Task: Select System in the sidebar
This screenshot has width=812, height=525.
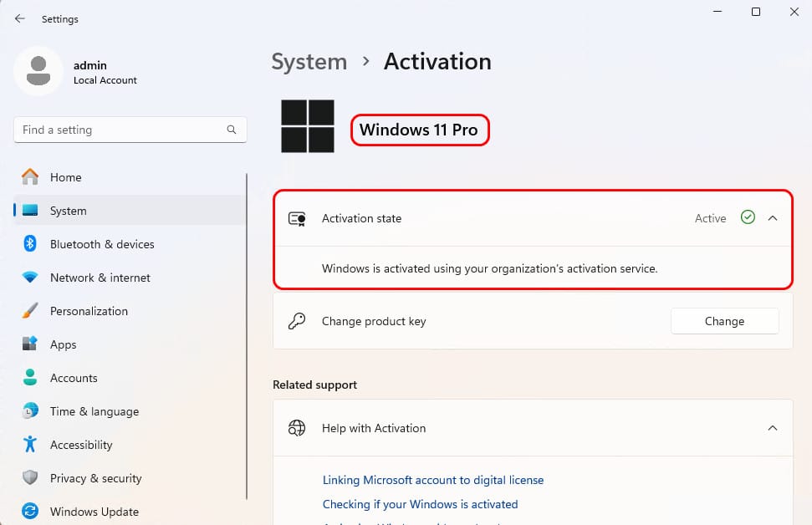Action: 130,210
